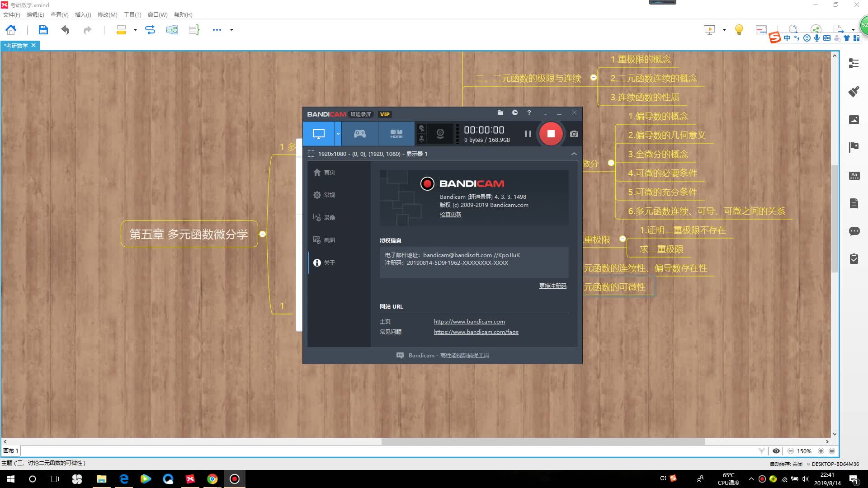Open XMind home via house icon
Image resolution: width=868 pixels, height=488 pixels.
click(11, 30)
